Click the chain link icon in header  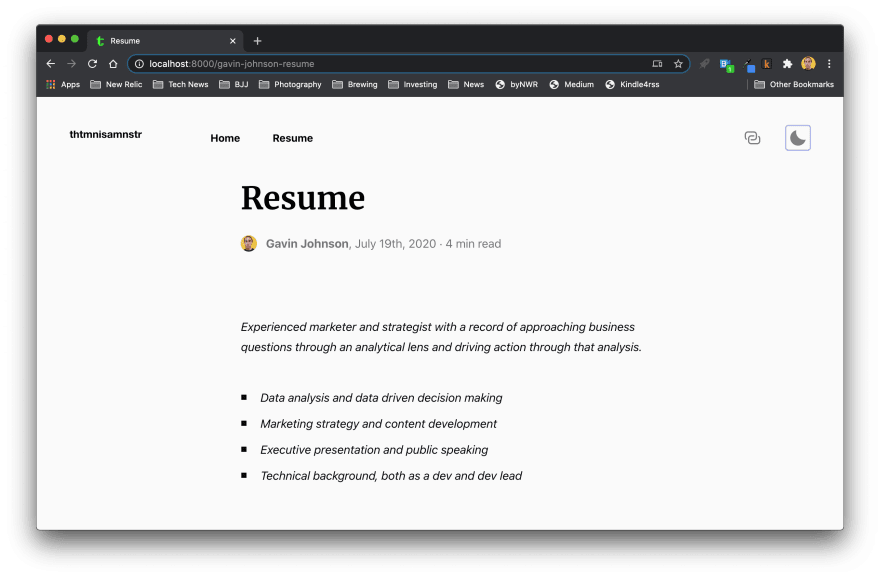752,138
